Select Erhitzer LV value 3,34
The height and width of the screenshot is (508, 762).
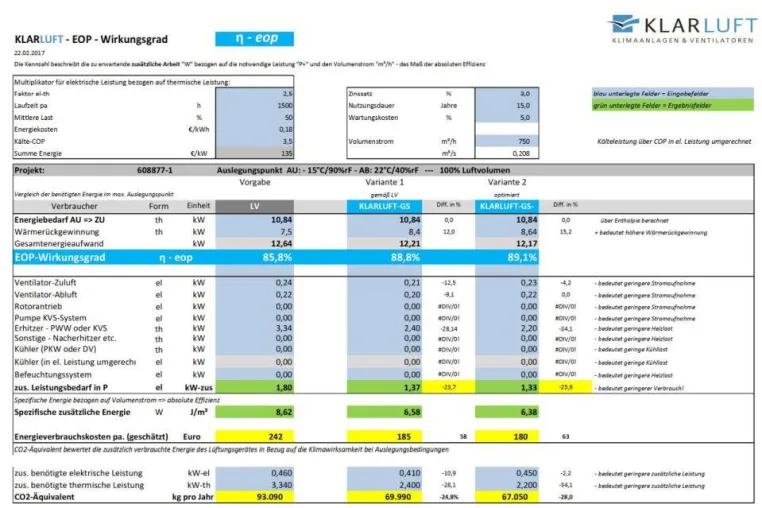point(255,328)
